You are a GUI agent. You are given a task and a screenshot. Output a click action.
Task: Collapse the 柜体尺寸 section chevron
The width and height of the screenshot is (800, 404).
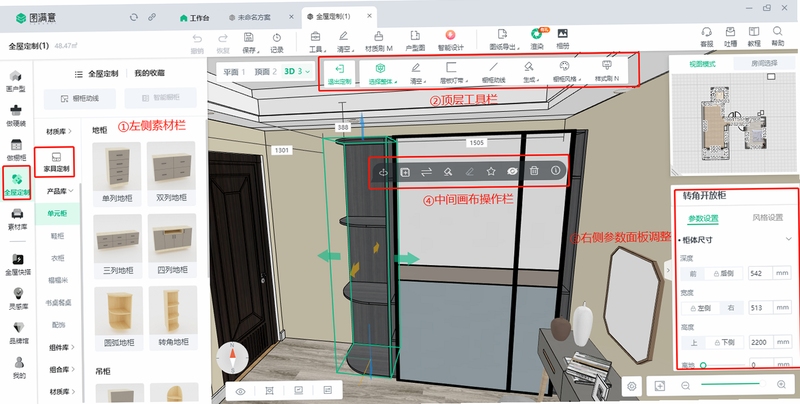point(789,239)
